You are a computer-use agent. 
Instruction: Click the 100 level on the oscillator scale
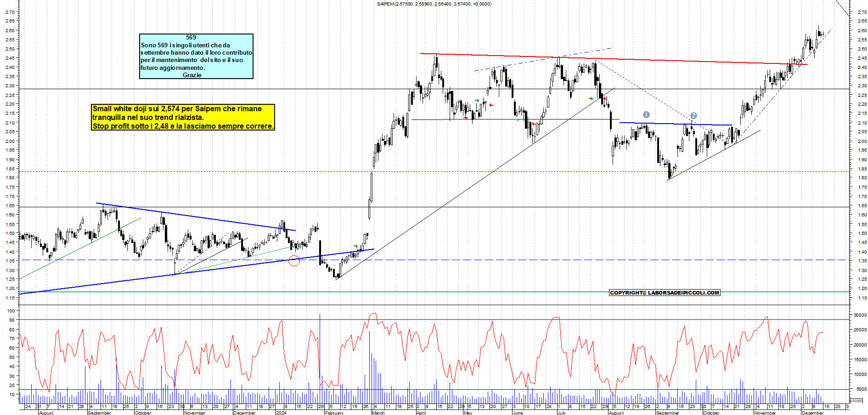tap(11, 311)
